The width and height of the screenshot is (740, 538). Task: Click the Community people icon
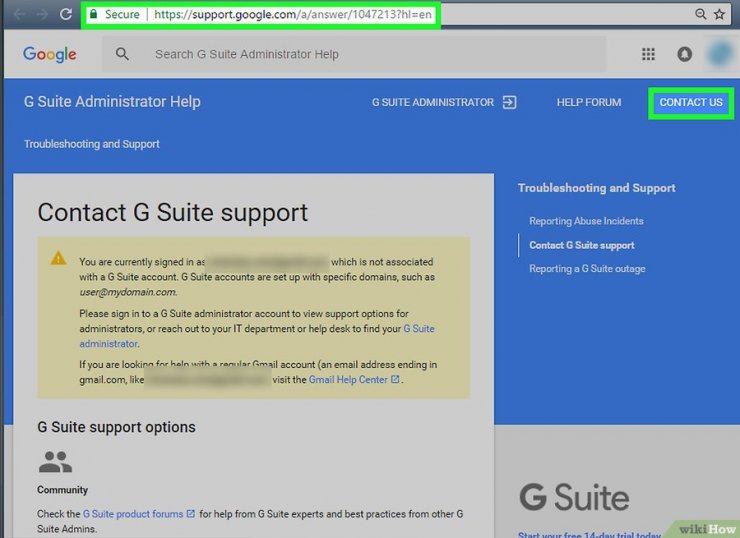[x=55, y=462]
